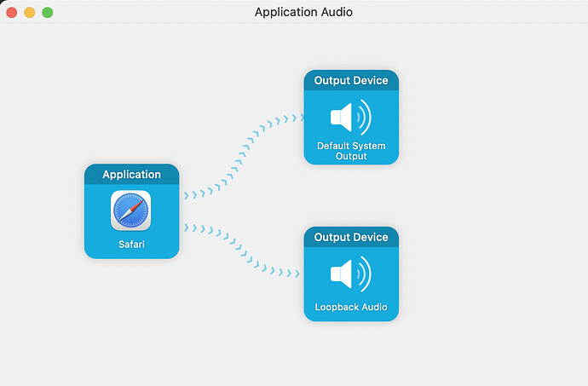Click the Safari compass icon

coord(130,210)
